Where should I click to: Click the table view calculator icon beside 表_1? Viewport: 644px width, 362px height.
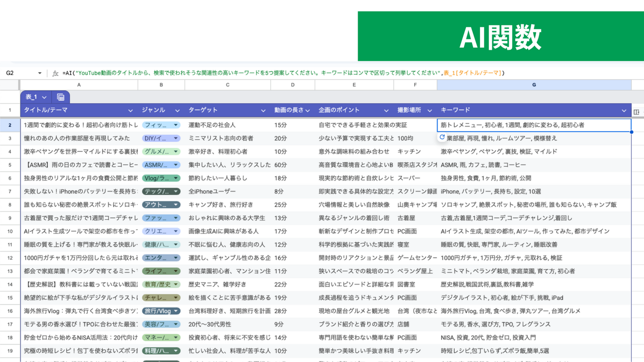click(x=60, y=97)
